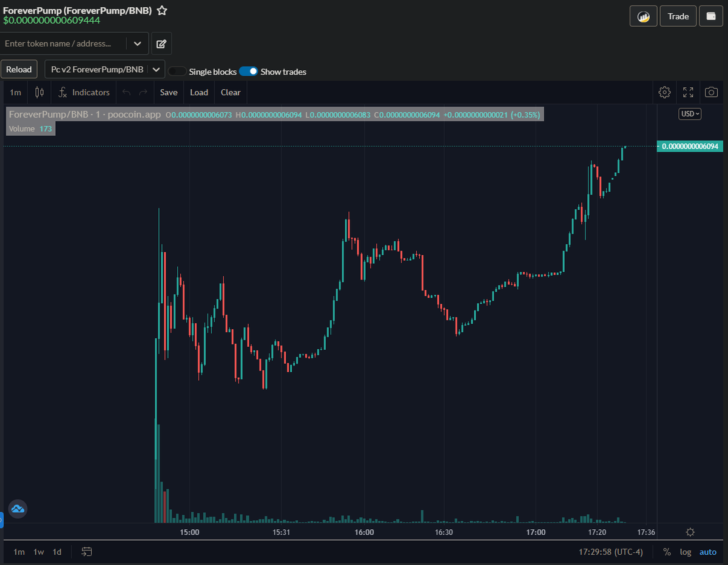Open the wallet icon button
Viewport: 728px width, 565px height.
coord(711,16)
